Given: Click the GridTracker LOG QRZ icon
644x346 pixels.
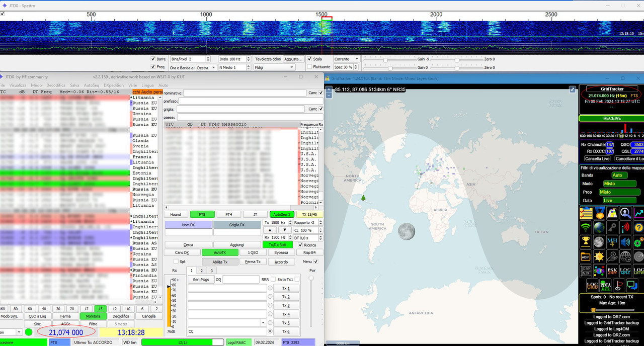Looking at the screenshot, I should click(625, 272).
